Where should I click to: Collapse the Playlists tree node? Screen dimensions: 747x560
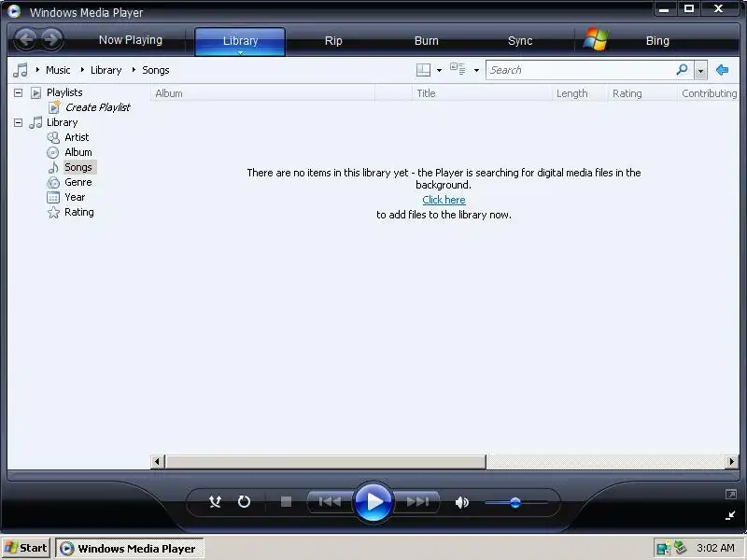(18, 92)
